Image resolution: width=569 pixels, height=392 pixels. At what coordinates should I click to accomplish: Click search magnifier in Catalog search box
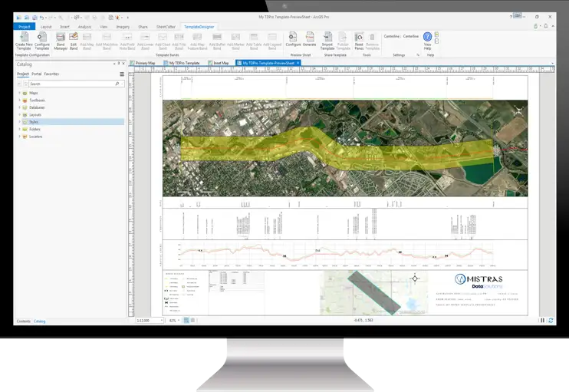click(117, 84)
